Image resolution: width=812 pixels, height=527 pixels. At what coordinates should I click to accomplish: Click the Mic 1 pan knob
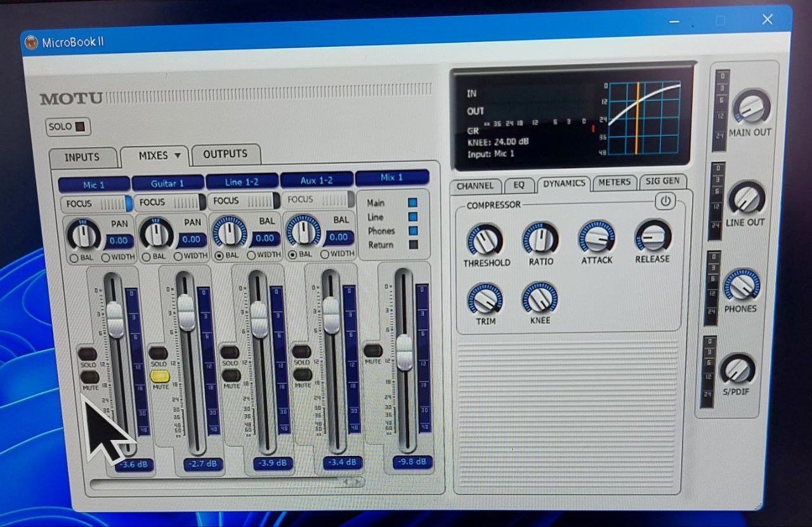84,236
